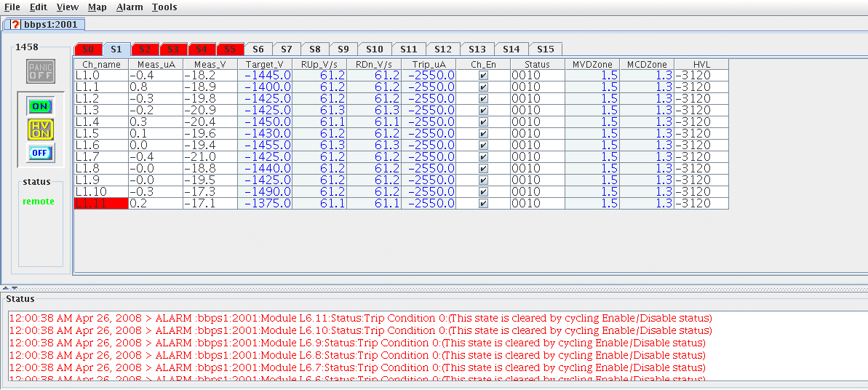Toggle Ch_En checkbox for channel L1.5
Viewport: 868px width, 390px height.
(483, 133)
